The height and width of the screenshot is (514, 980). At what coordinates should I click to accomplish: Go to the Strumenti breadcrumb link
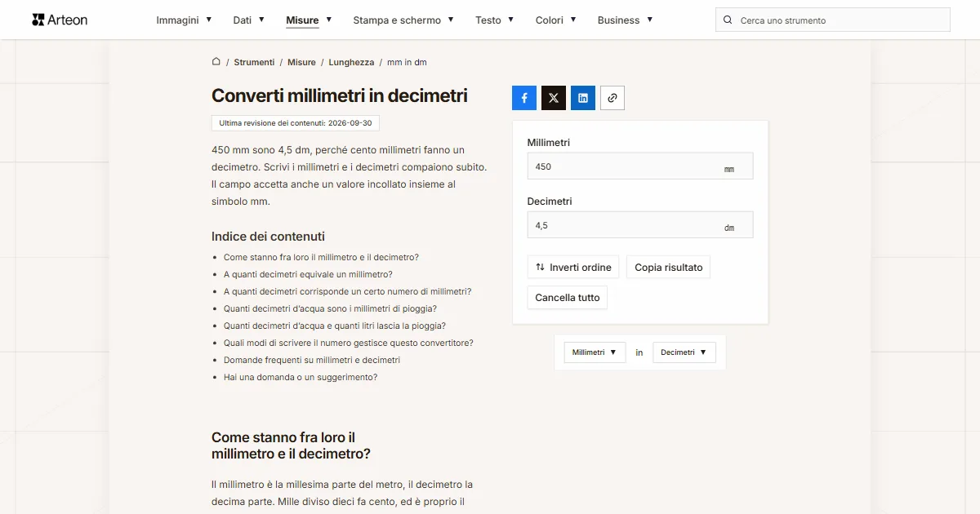click(x=254, y=62)
